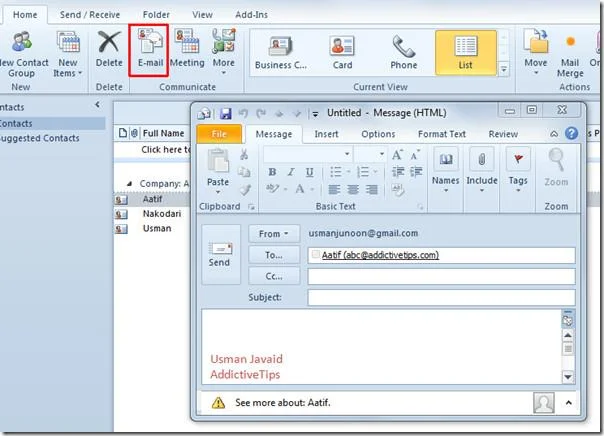
Task: Click Undo in message quick access toolbar
Action: pos(243,113)
